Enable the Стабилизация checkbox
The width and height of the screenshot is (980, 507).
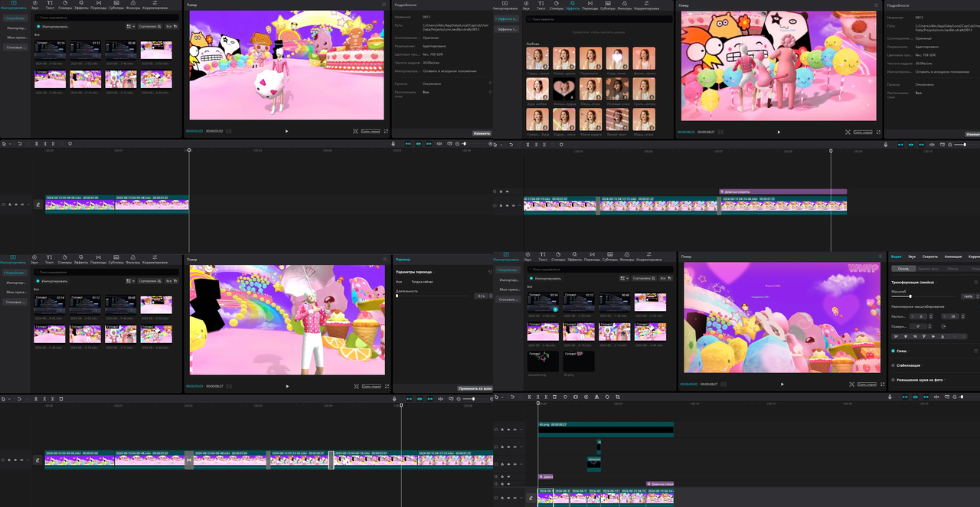pyautogui.click(x=893, y=365)
